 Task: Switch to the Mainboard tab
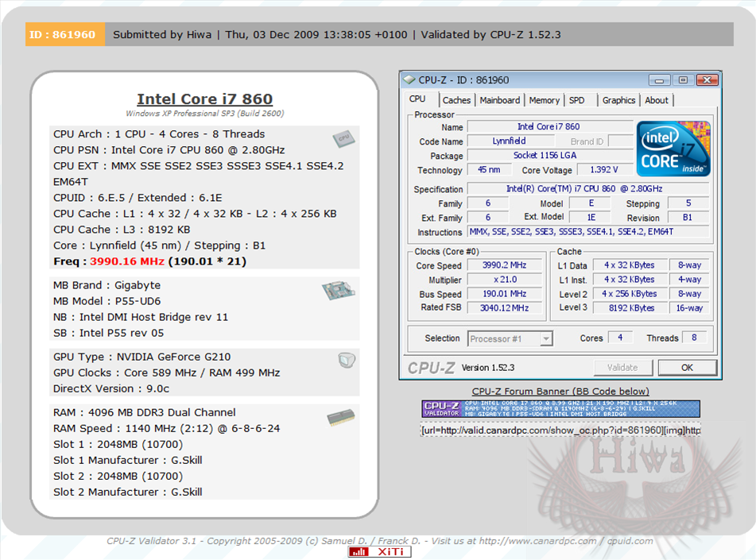(x=499, y=100)
